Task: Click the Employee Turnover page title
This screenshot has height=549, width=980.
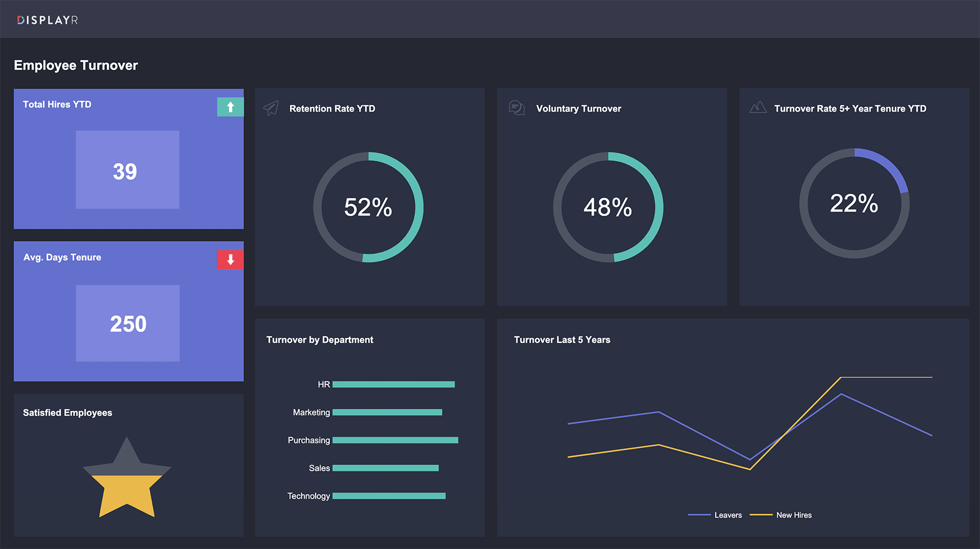Action: tap(76, 65)
